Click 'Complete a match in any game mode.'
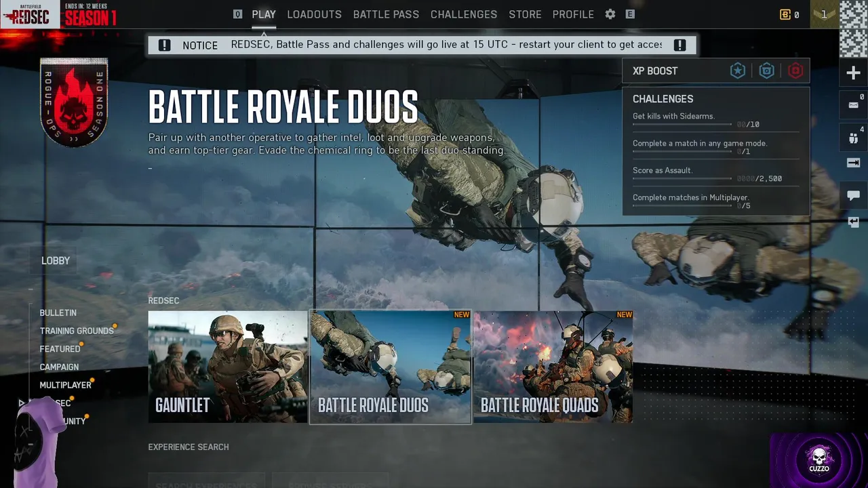 click(x=700, y=144)
